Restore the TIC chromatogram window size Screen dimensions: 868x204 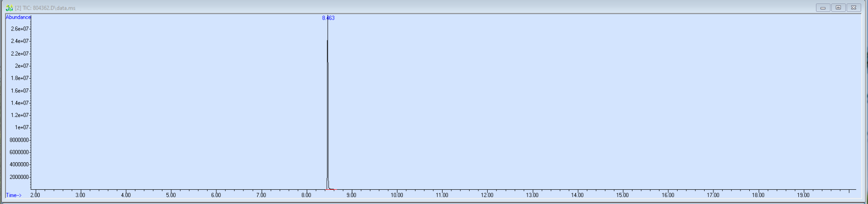[838, 8]
